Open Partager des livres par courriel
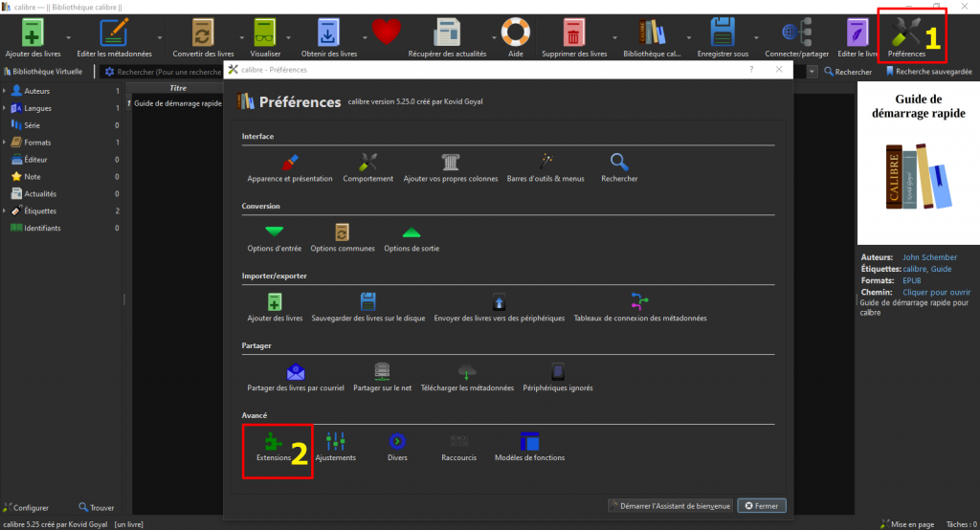 (295, 378)
